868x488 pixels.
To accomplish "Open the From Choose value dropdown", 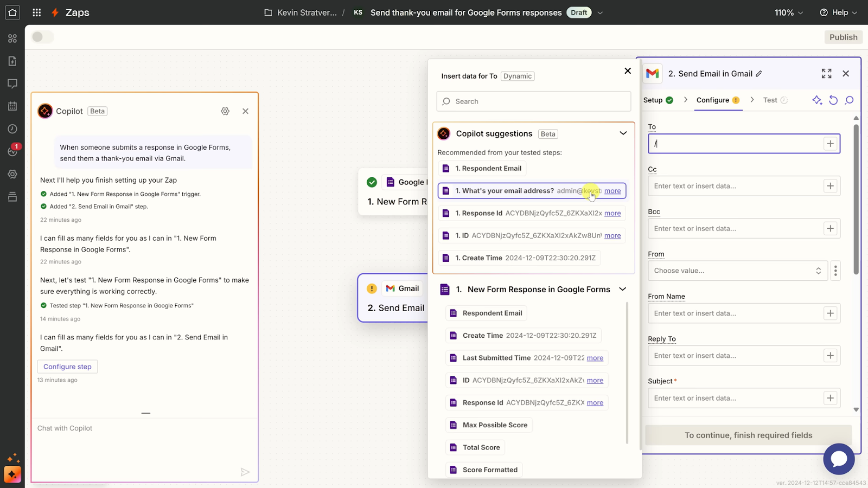I will [738, 271].
